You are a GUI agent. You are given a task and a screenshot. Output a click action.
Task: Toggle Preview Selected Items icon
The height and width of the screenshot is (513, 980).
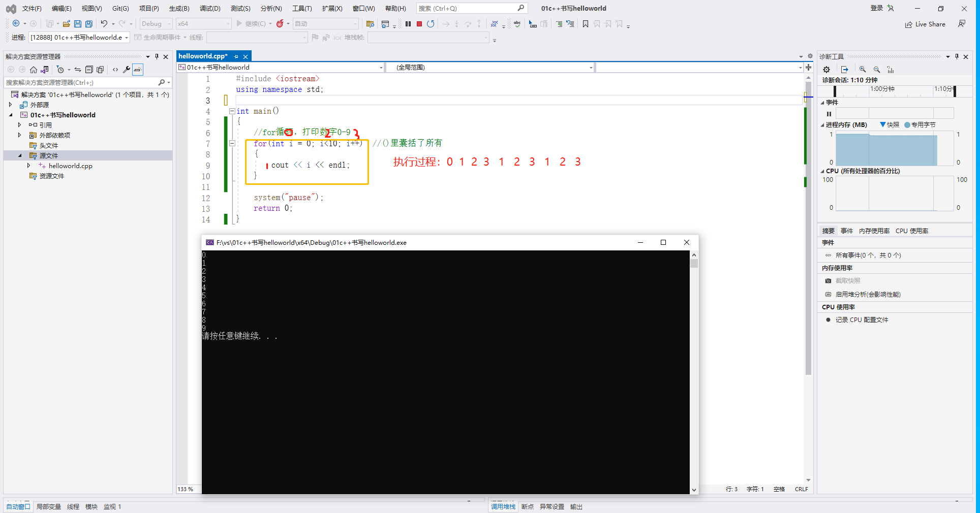(138, 70)
